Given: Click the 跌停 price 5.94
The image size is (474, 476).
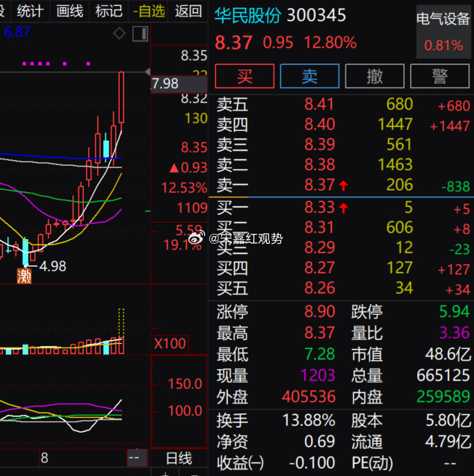Looking at the screenshot, I should tap(455, 312).
